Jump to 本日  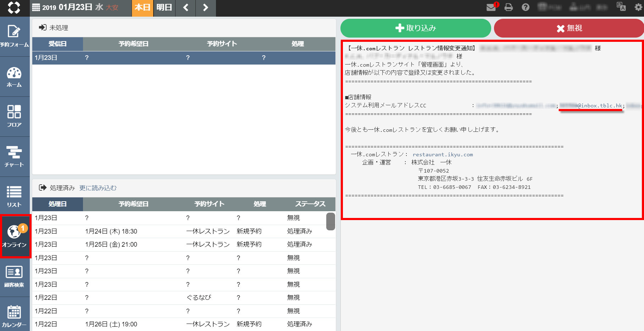click(x=142, y=7)
